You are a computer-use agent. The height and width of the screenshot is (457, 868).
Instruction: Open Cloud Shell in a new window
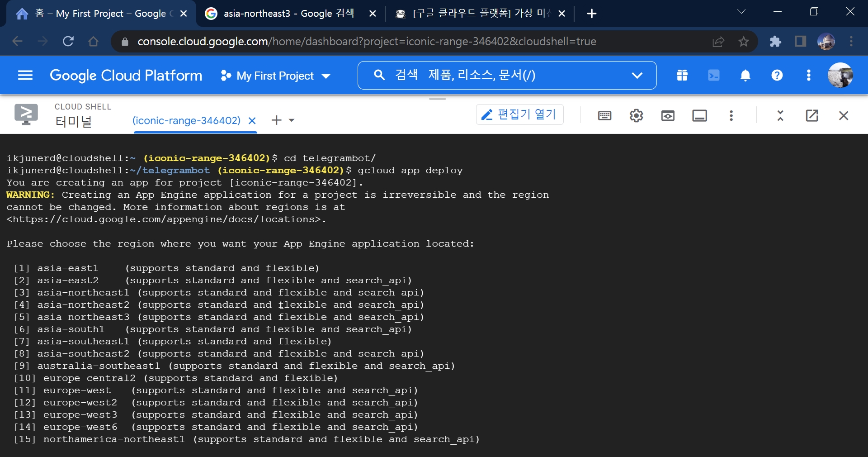tap(812, 116)
